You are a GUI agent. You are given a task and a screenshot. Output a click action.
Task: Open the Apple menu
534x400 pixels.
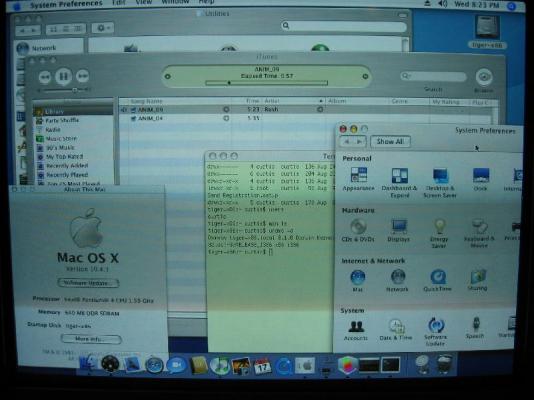(16, 5)
